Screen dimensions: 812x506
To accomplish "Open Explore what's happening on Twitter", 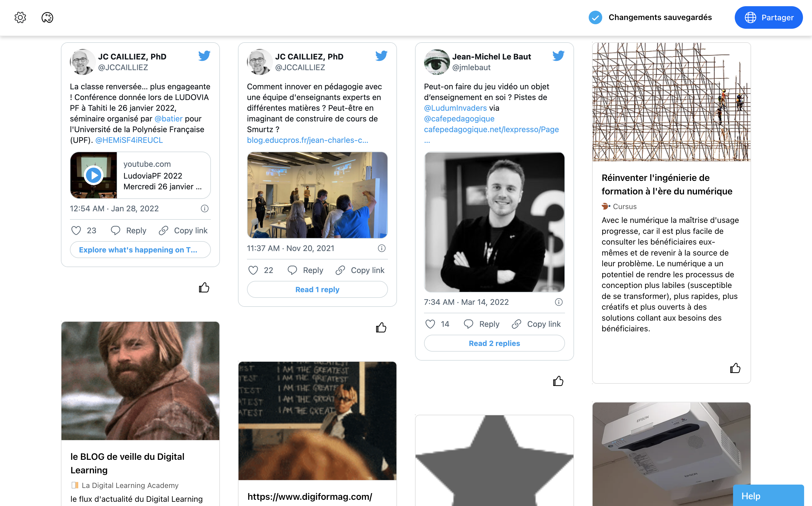I will point(140,250).
